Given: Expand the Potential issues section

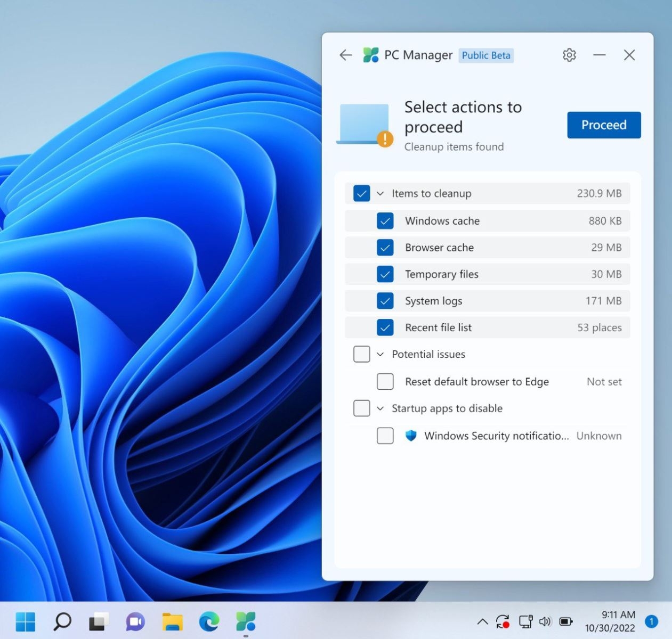Looking at the screenshot, I should 380,354.
